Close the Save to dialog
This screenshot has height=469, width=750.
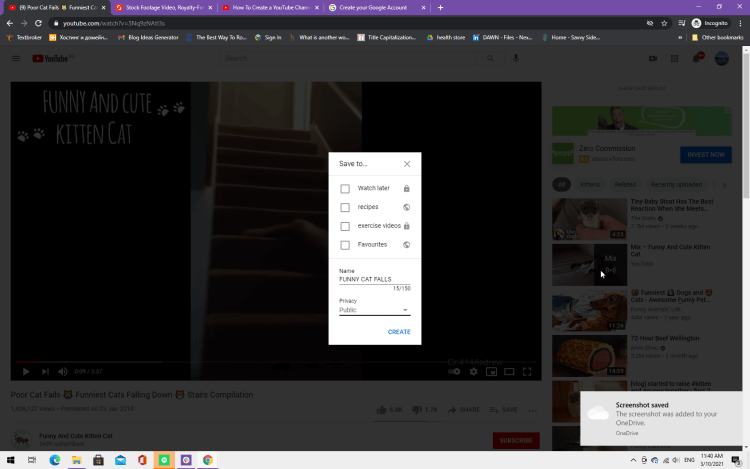(407, 164)
